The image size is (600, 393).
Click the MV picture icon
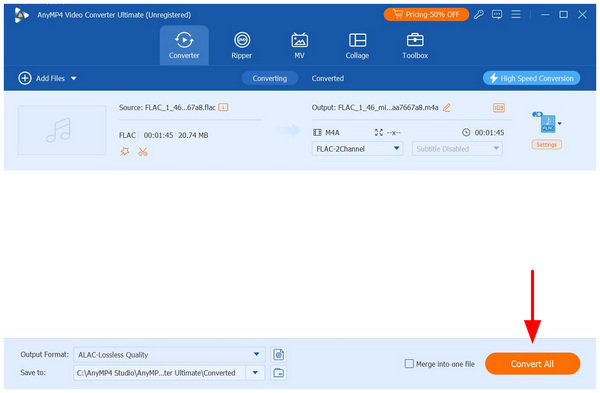(299, 40)
